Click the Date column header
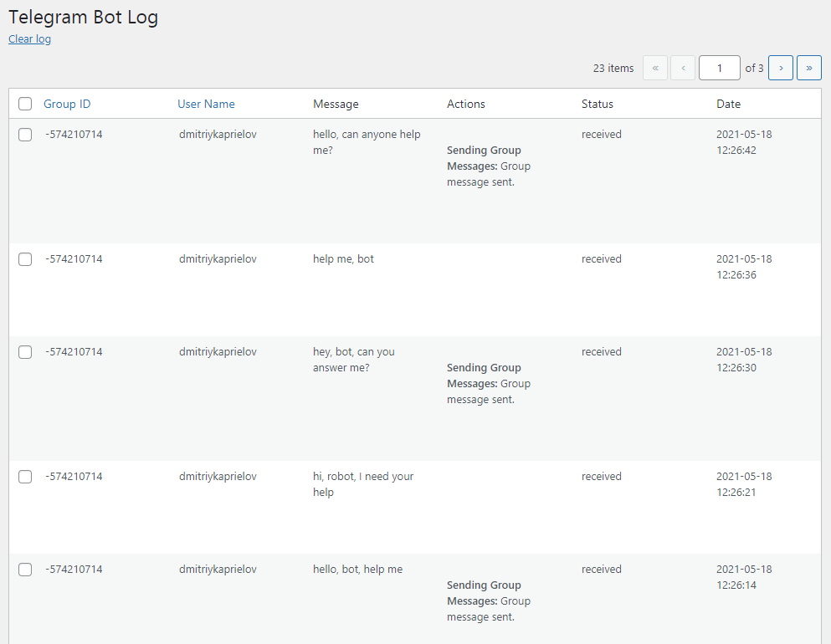This screenshot has width=831, height=644. pos(728,104)
